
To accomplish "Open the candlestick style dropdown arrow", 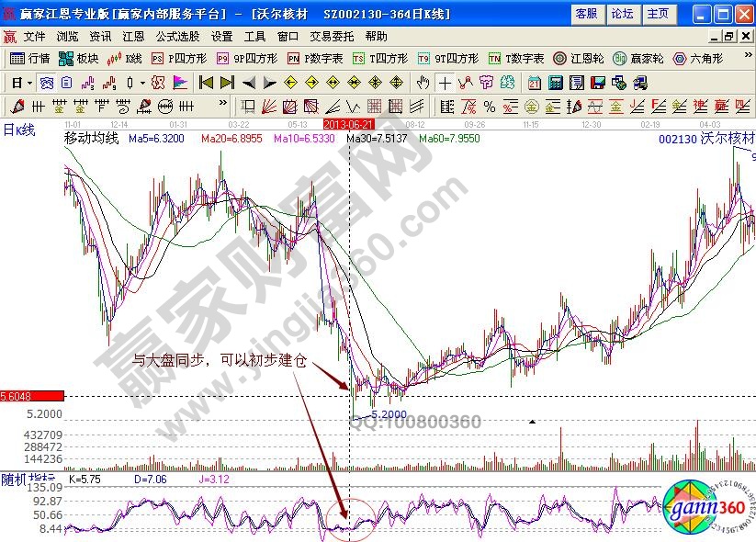I will 142,82.
